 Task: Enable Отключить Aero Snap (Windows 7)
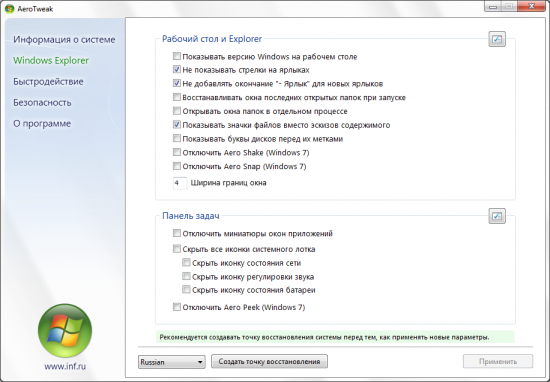177,166
